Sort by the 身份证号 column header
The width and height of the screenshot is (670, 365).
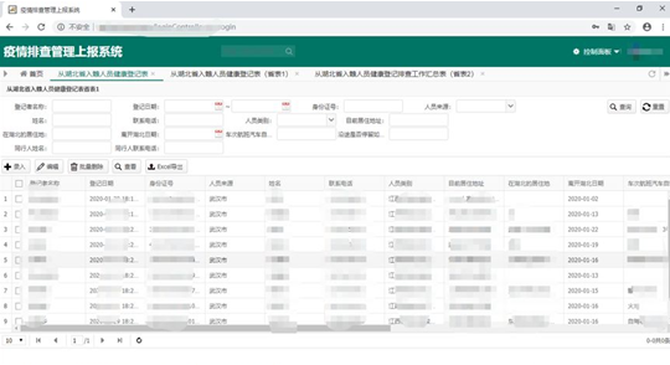pyautogui.click(x=161, y=183)
